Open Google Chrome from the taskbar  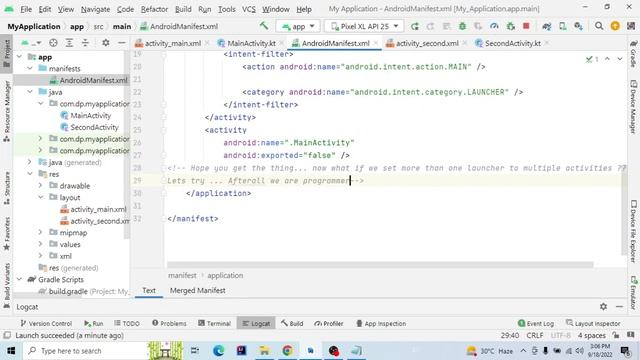[x=287, y=351]
